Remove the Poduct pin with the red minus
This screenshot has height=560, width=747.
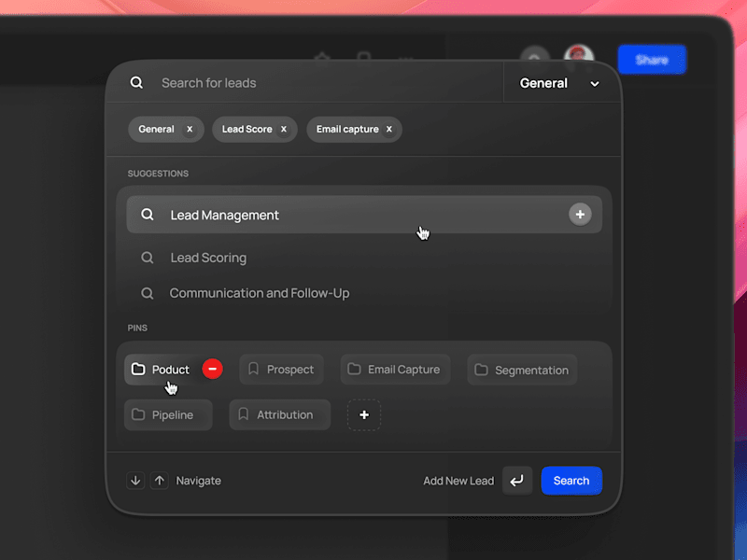tap(213, 369)
